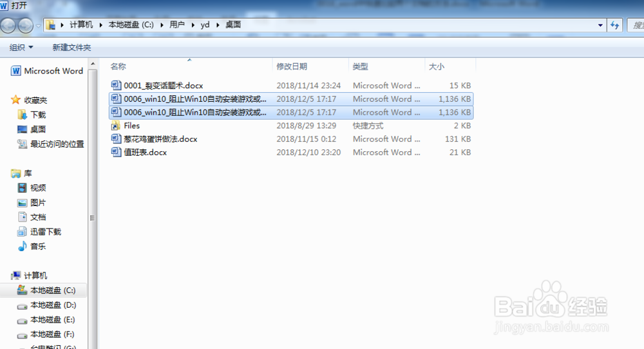Select 桌面 in the address breadcrumb
The image size is (644, 349).
pyautogui.click(x=233, y=24)
